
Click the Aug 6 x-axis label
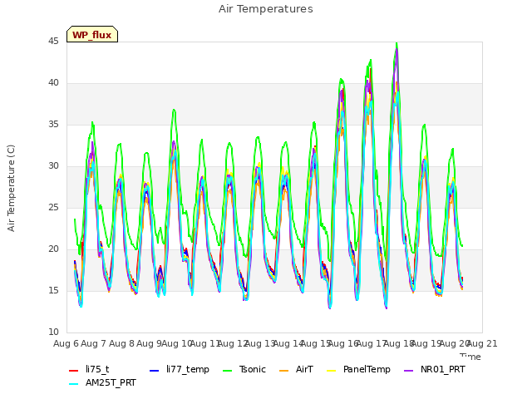pyautogui.click(x=66, y=344)
